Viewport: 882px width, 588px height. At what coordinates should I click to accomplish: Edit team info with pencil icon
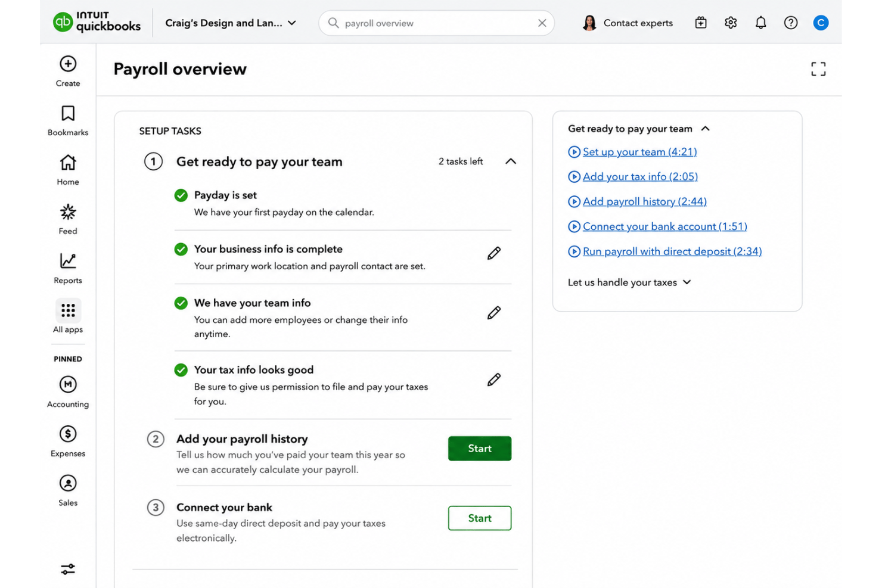(x=493, y=313)
